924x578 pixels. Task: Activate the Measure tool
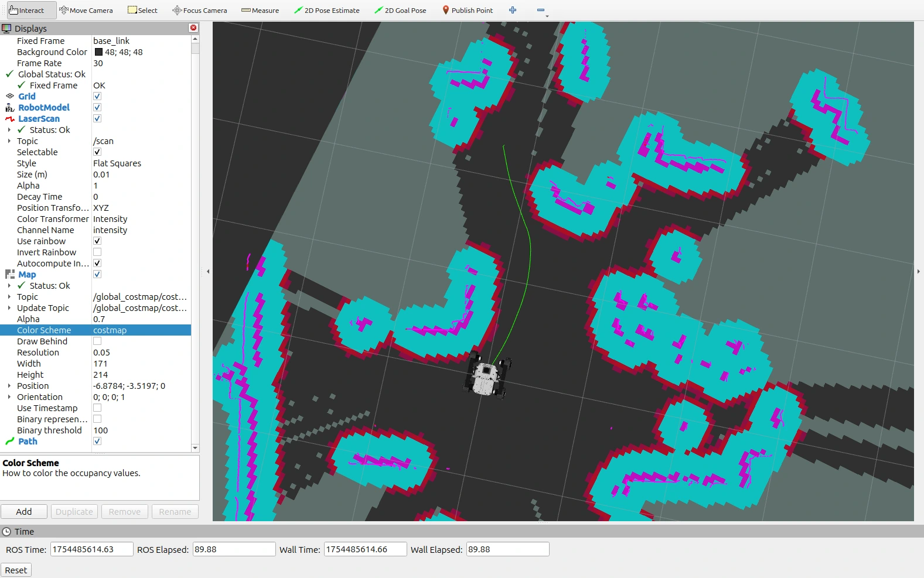click(260, 11)
